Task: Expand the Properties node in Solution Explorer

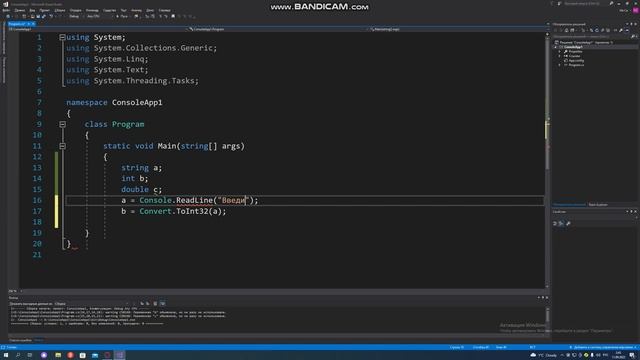Action: (x=560, y=51)
